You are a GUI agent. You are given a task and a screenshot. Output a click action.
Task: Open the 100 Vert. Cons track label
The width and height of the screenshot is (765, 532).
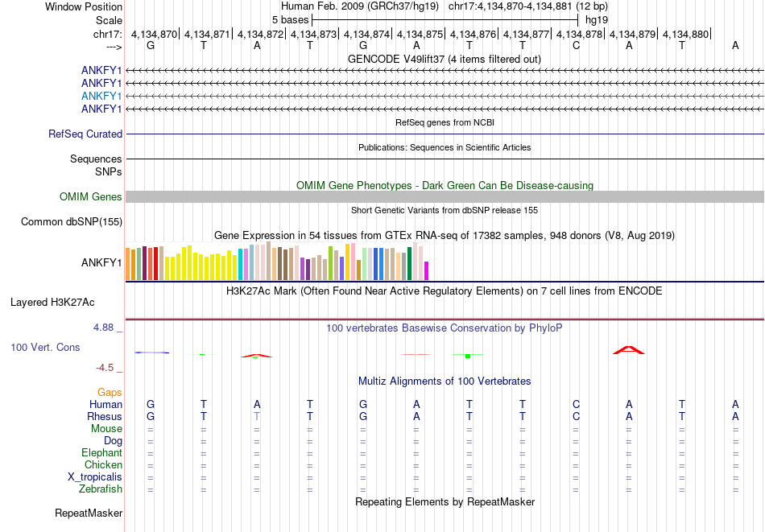tap(45, 347)
